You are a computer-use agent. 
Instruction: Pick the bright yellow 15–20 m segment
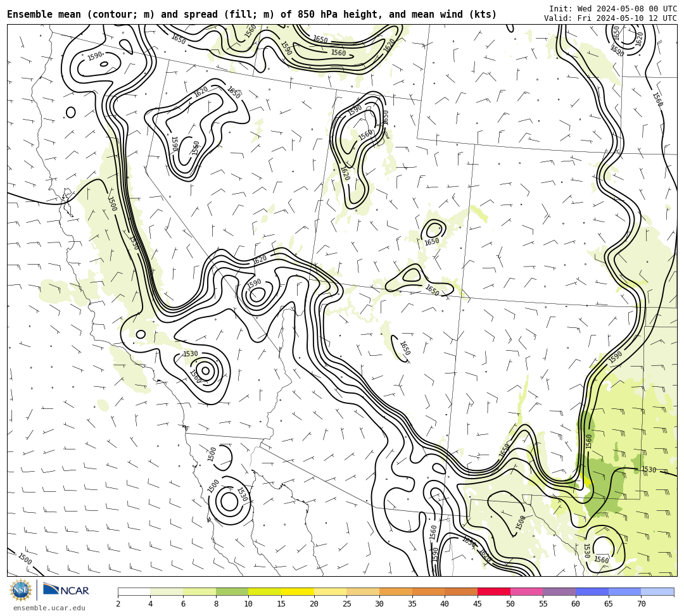[298, 592]
